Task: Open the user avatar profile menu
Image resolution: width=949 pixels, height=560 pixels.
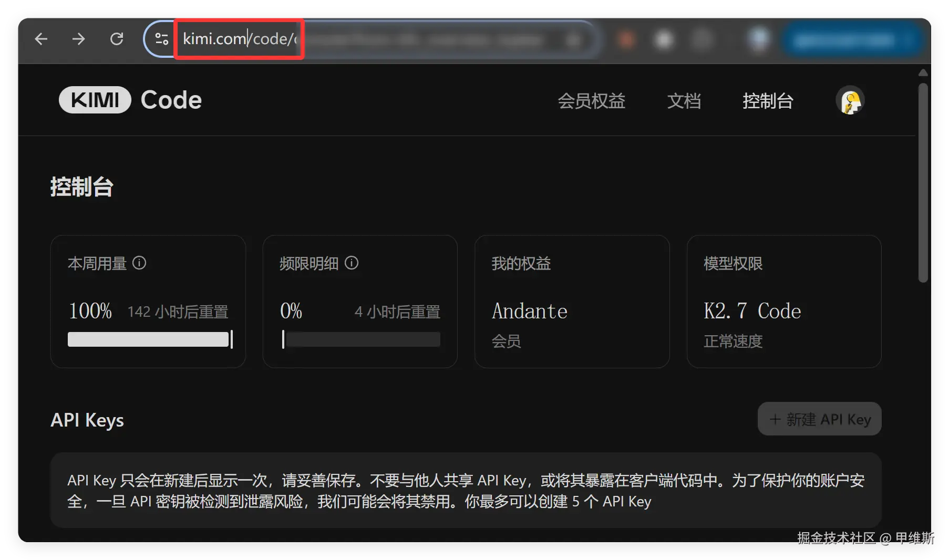Action: 850,100
